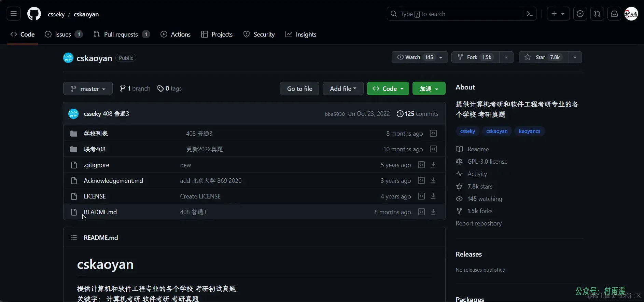Click the GitHub logo homepage icon
This screenshot has width=644, height=302.
pos(34,14)
